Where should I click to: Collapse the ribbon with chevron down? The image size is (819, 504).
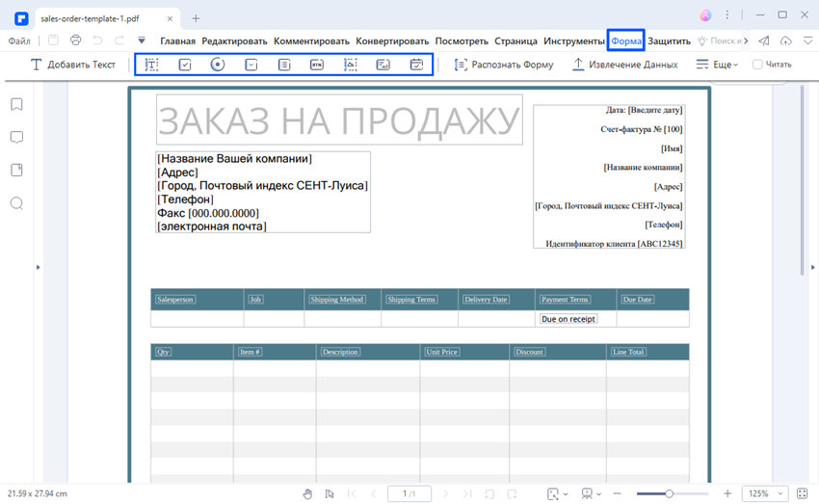tap(808, 40)
